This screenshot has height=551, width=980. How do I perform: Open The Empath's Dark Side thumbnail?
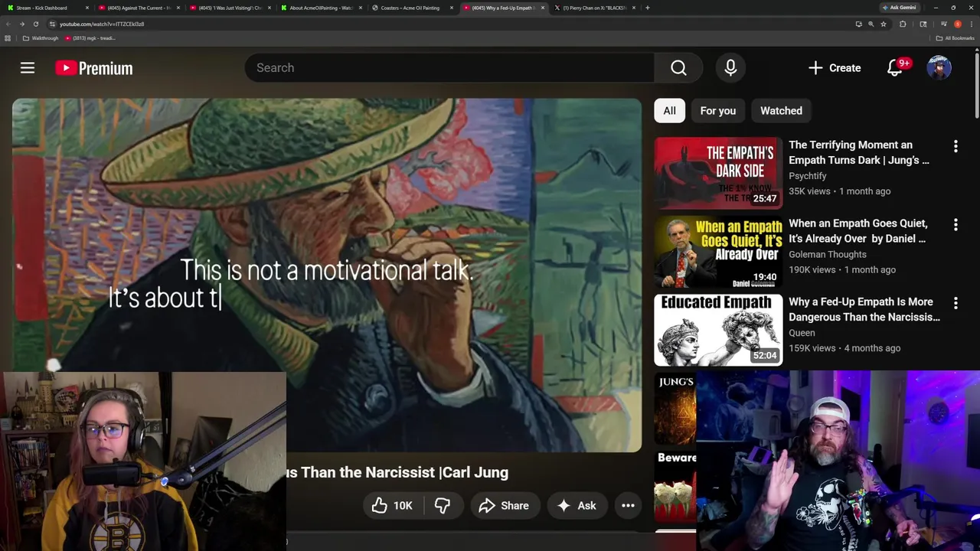(x=718, y=173)
